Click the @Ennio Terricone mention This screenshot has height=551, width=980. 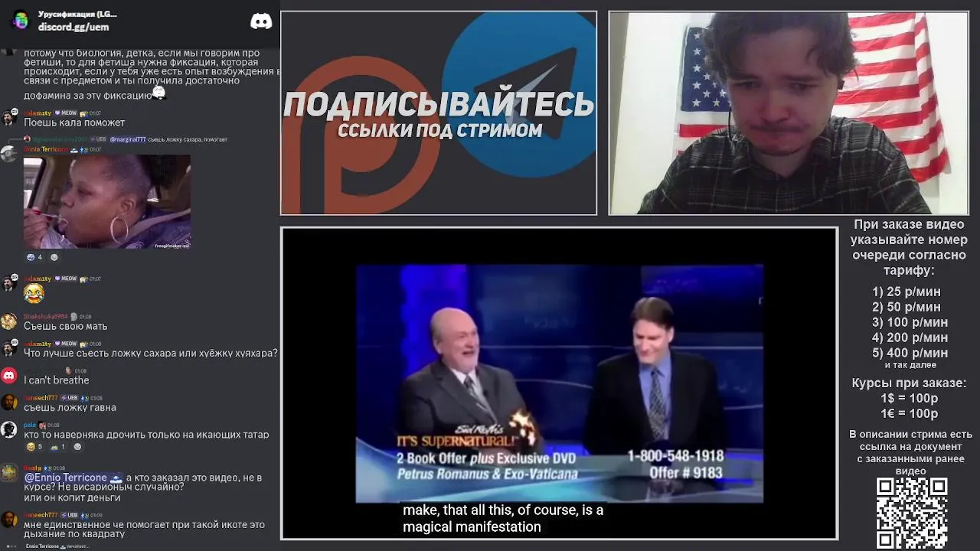(73, 478)
